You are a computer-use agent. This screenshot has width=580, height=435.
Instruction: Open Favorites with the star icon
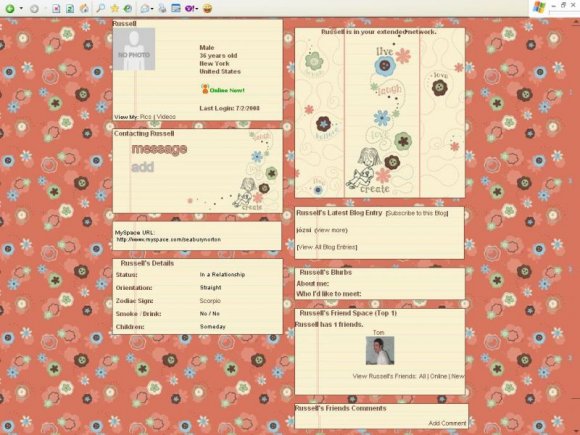(x=115, y=8)
